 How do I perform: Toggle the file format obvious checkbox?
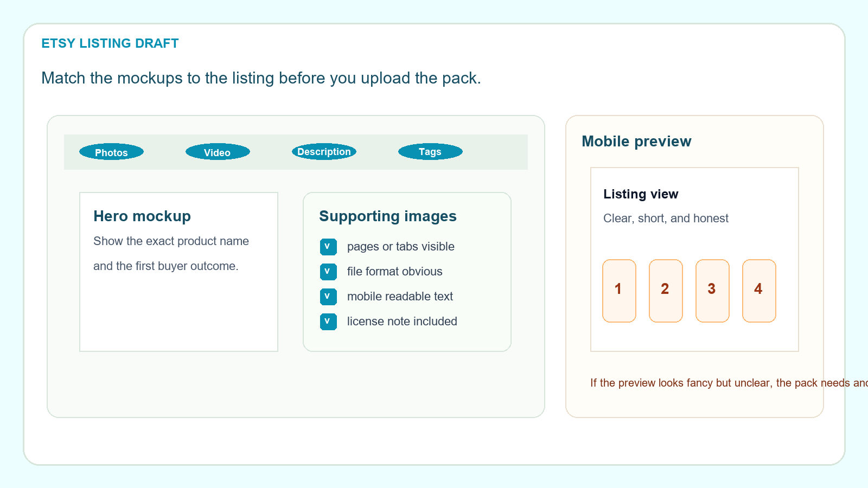coord(328,272)
